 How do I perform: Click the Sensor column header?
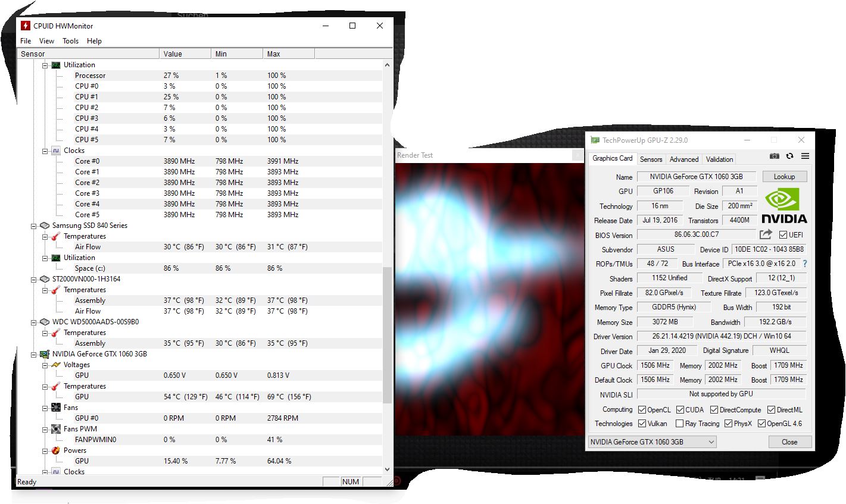(89, 54)
